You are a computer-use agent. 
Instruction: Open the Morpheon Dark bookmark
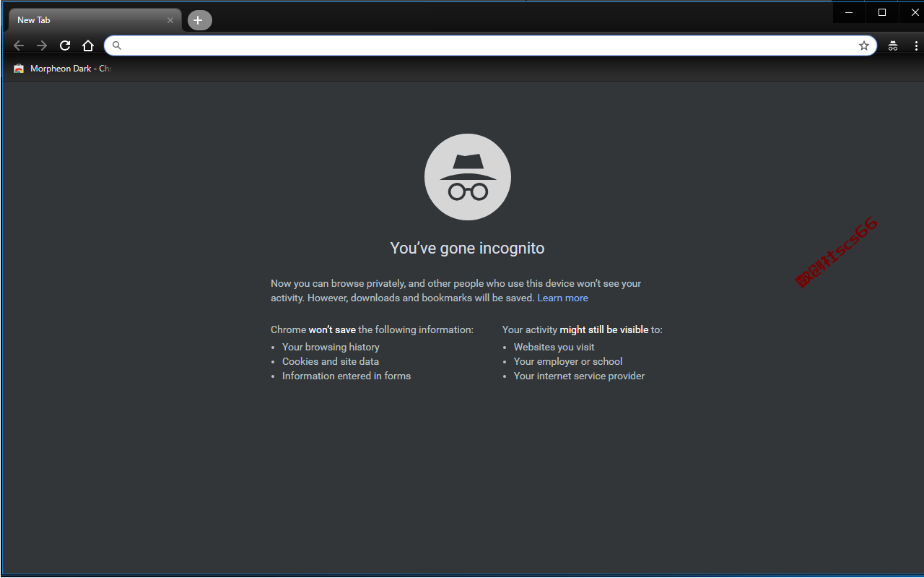[x=63, y=69]
